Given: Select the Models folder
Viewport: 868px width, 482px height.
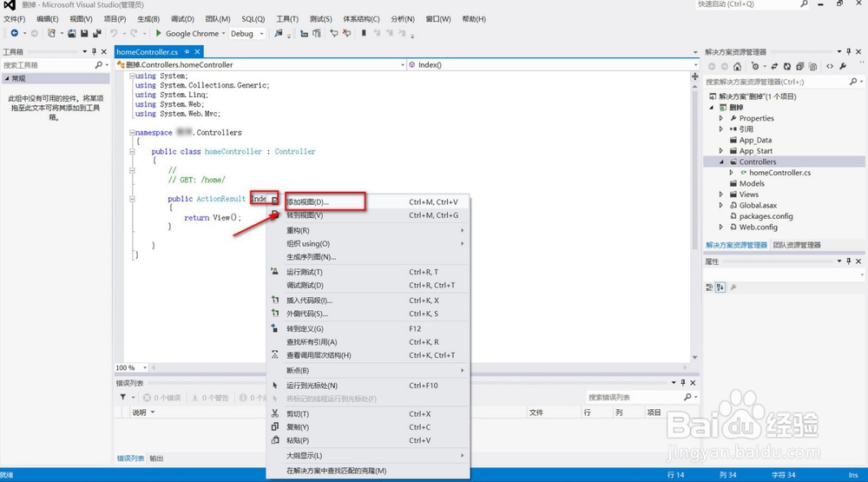Looking at the screenshot, I should tap(752, 183).
